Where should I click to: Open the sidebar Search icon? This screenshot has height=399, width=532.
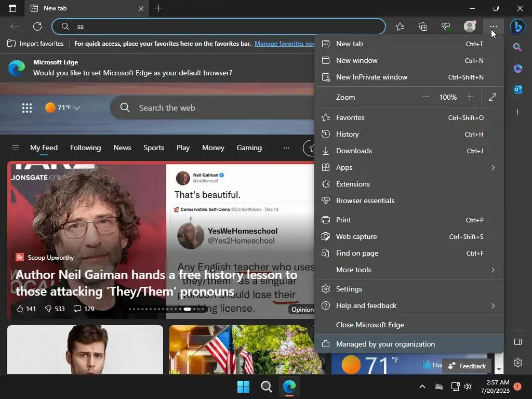(517, 47)
